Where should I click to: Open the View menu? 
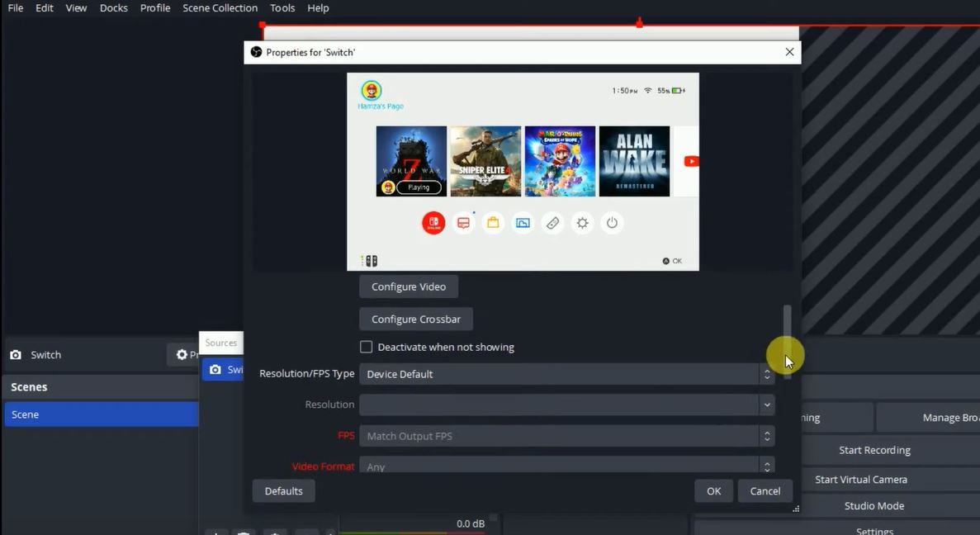76,8
